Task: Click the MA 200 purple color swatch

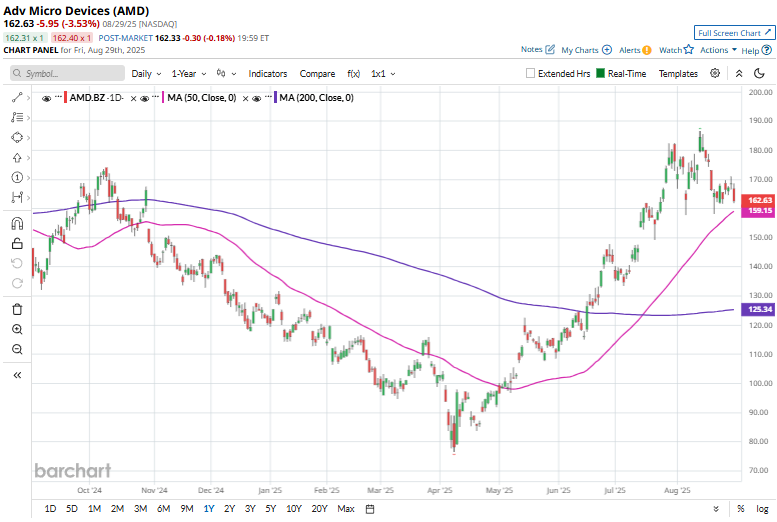Action: tap(275, 98)
